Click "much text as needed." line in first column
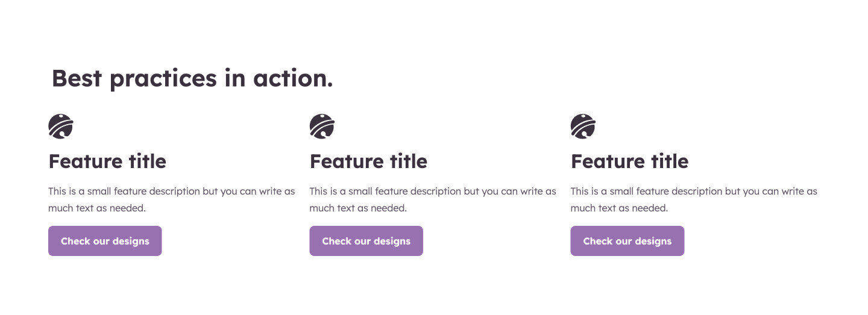The height and width of the screenshot is (315, 868). (97, 208)
